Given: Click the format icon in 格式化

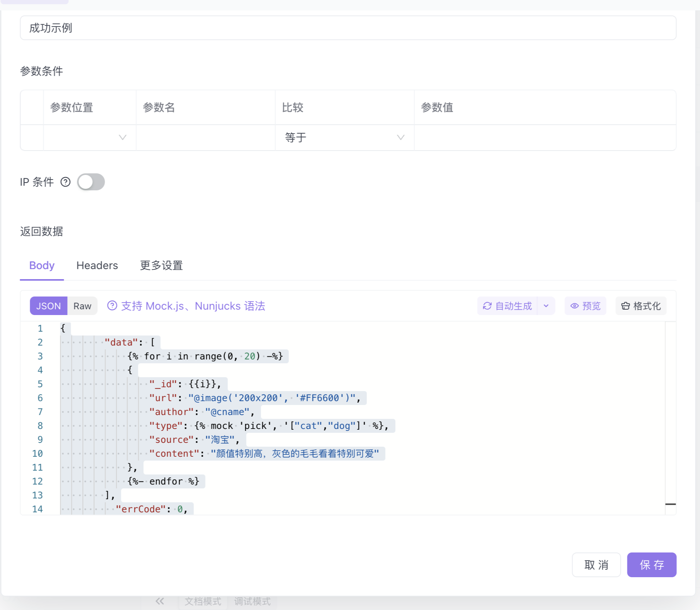Looking at the screenshot, I should coord(625,306).
